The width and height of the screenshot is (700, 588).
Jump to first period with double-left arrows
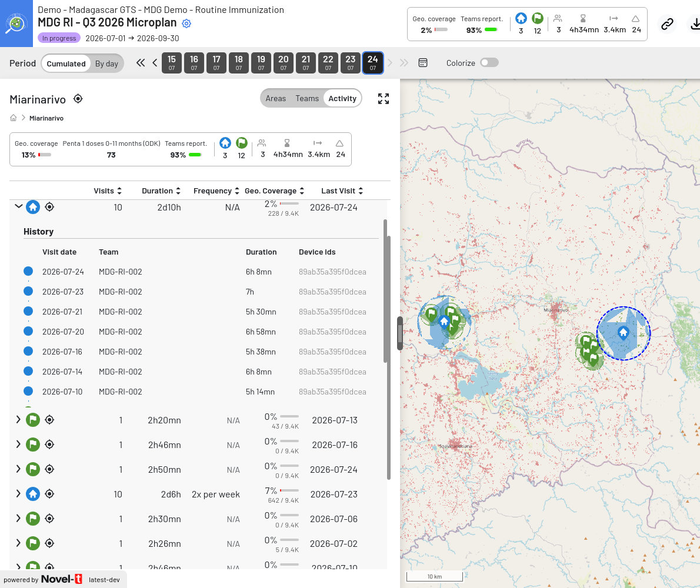point(141,63)
